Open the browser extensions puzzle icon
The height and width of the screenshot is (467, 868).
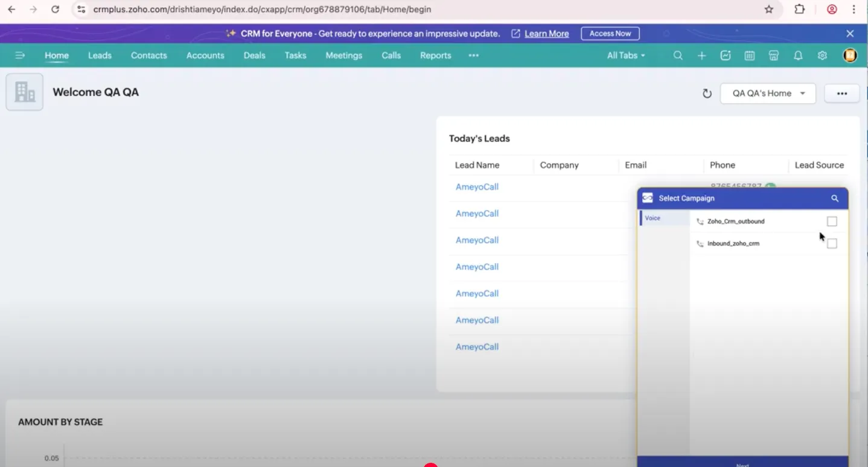(800, 10)
